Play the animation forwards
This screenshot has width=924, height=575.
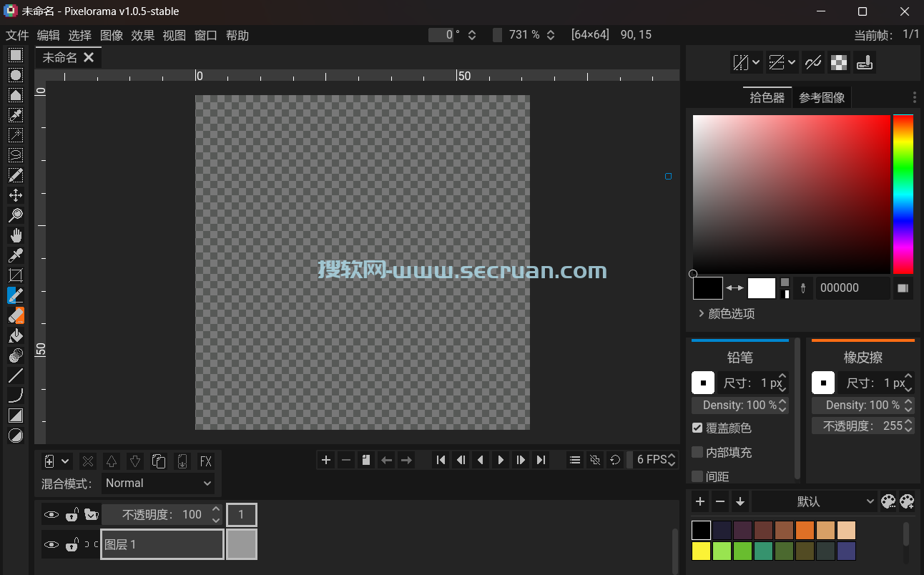(x=501, y=460)
